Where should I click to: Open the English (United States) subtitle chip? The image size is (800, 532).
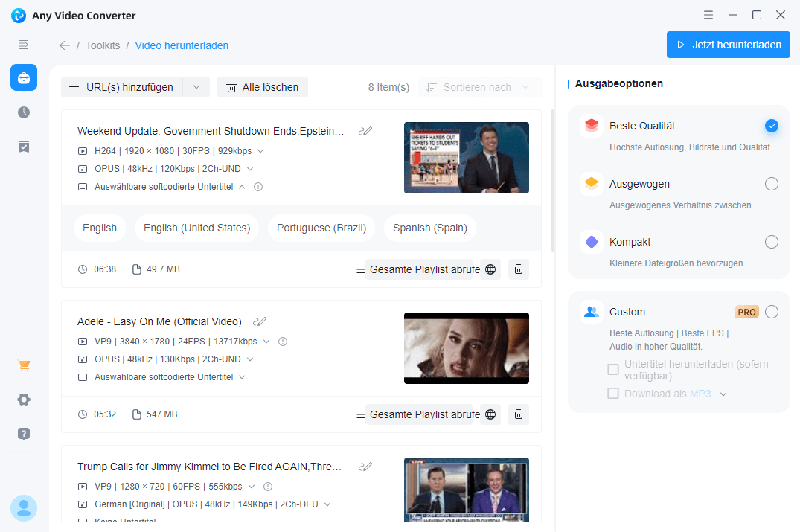(196, 228)
